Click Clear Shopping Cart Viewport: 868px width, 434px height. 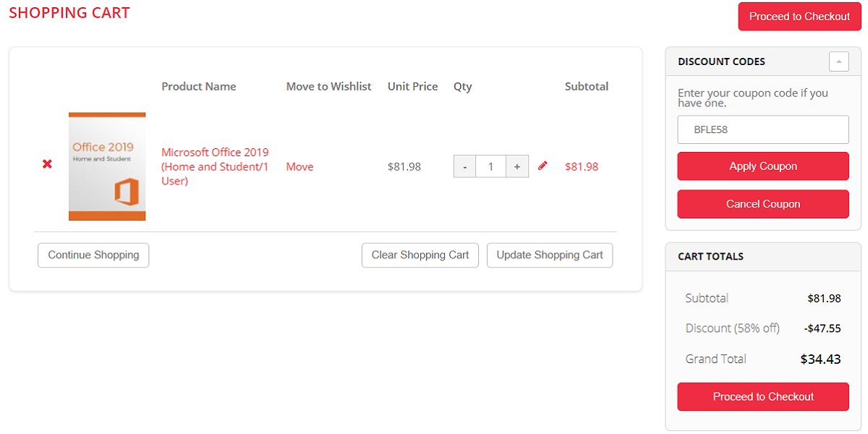(420, 255)
